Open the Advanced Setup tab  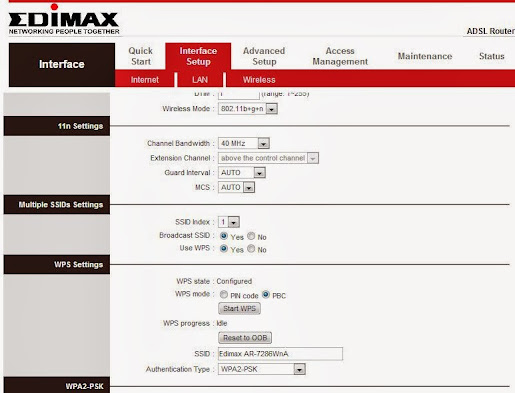[x=264, y=56]
